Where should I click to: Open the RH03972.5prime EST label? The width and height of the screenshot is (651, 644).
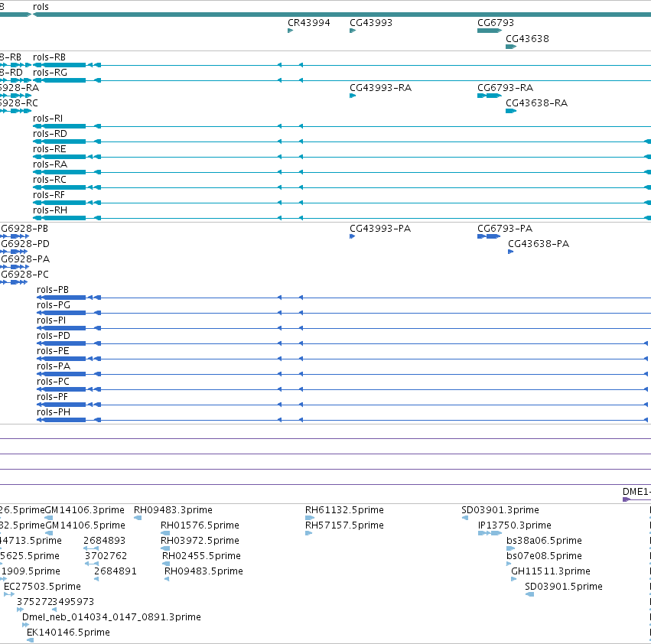click(200, 541)
